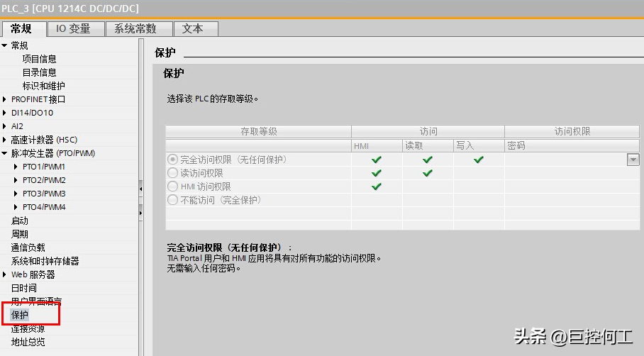
Task: Select HMI 访问权限 radio button
Action: click(x=172, y=187)
